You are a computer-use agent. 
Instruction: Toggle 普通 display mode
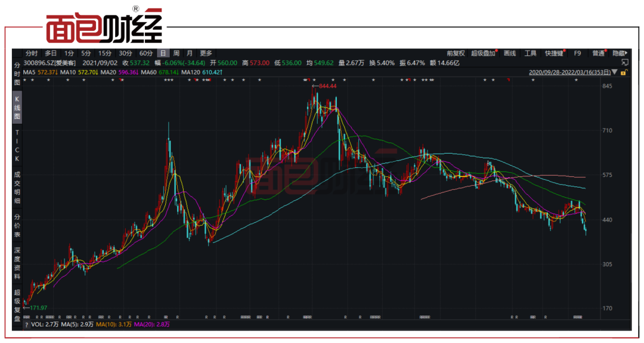pos(599,53)
